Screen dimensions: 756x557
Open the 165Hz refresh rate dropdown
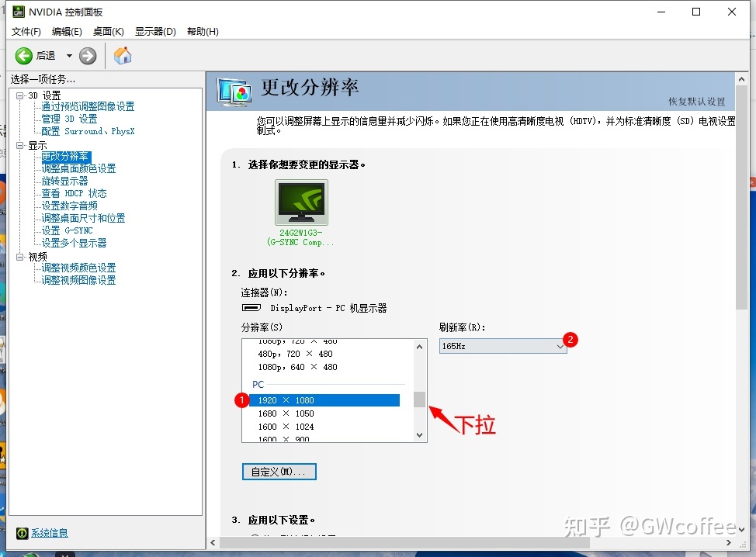(x=503, y=346)
